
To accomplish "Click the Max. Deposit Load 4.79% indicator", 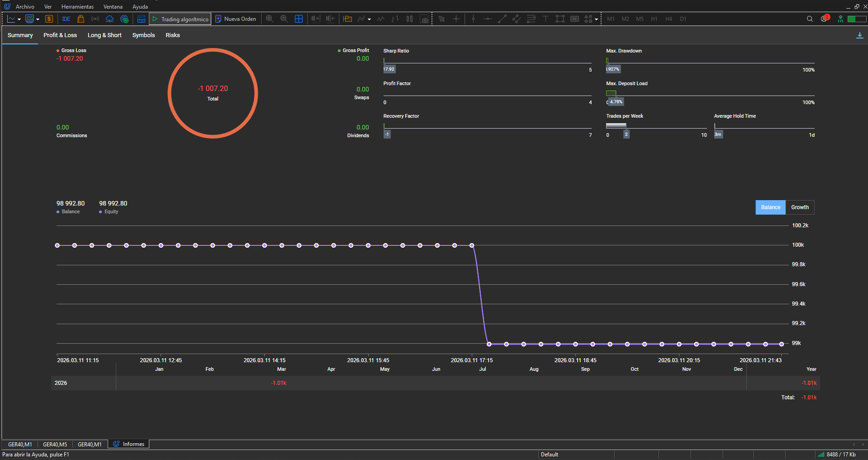I will (616, 102).
